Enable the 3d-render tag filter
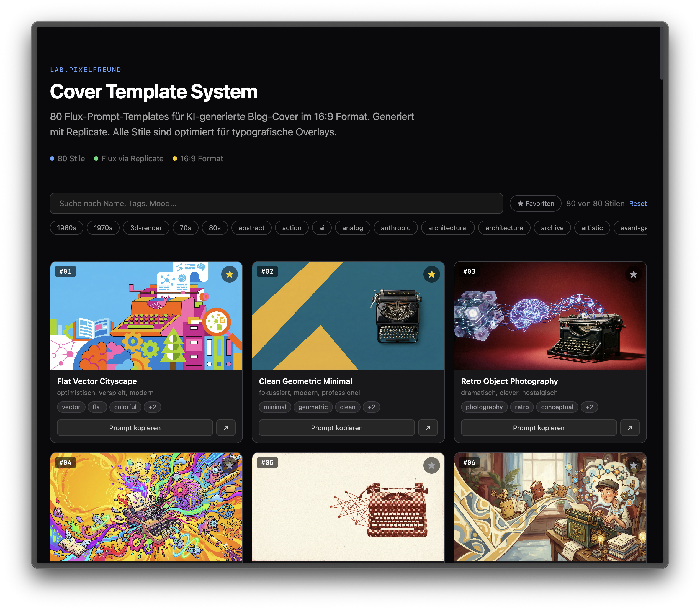Image resolution: width=700 pixels, height=610 pixels. point(146,228)
